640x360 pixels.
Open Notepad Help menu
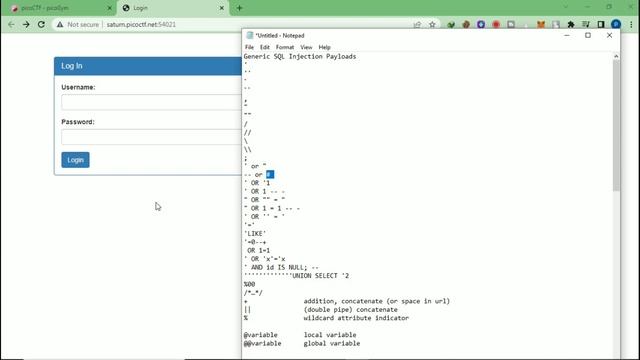(324, 47)
